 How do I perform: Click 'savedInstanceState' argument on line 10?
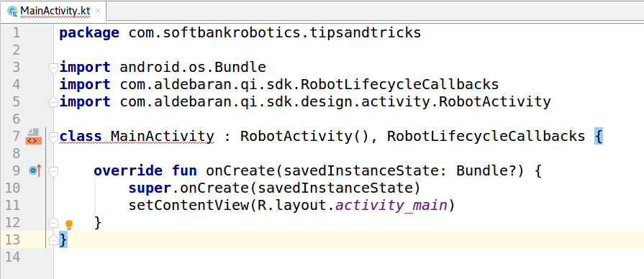point(335,188)
